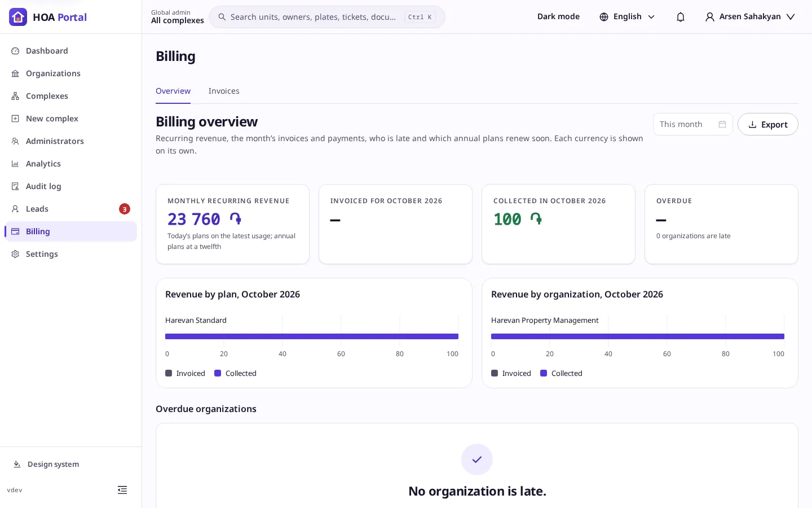Click the Administrators people icon
812x508 pixels.
pos(15,141)
